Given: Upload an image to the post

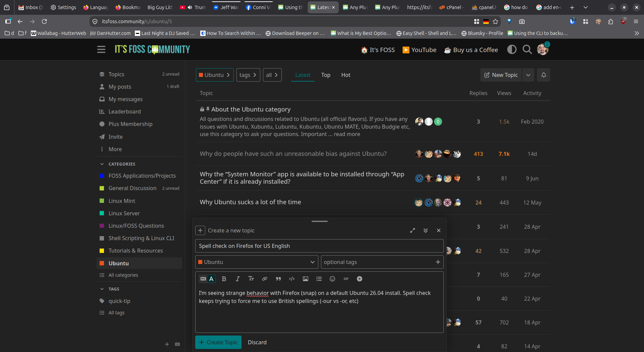Looking at the screenshot, I should pos(305,279).
